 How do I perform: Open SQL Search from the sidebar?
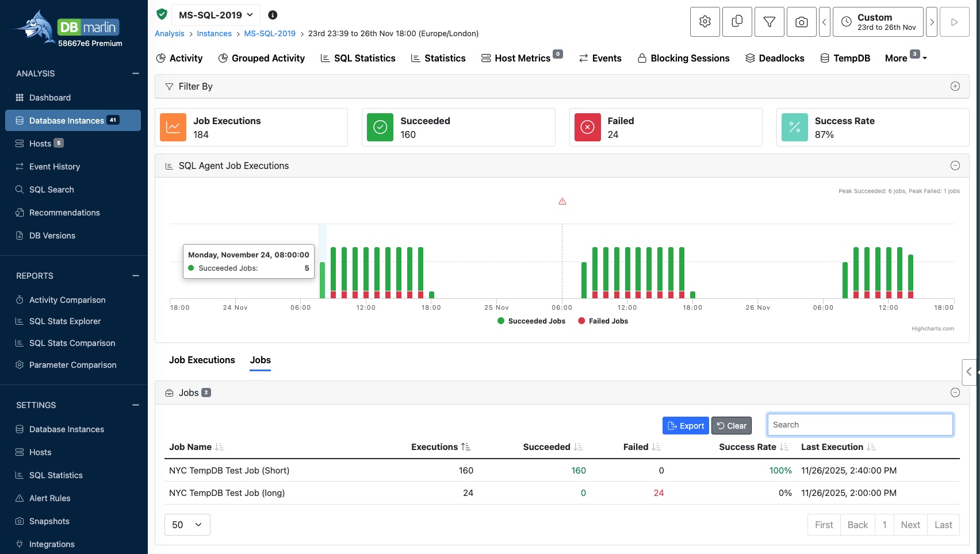pos(51,189)
